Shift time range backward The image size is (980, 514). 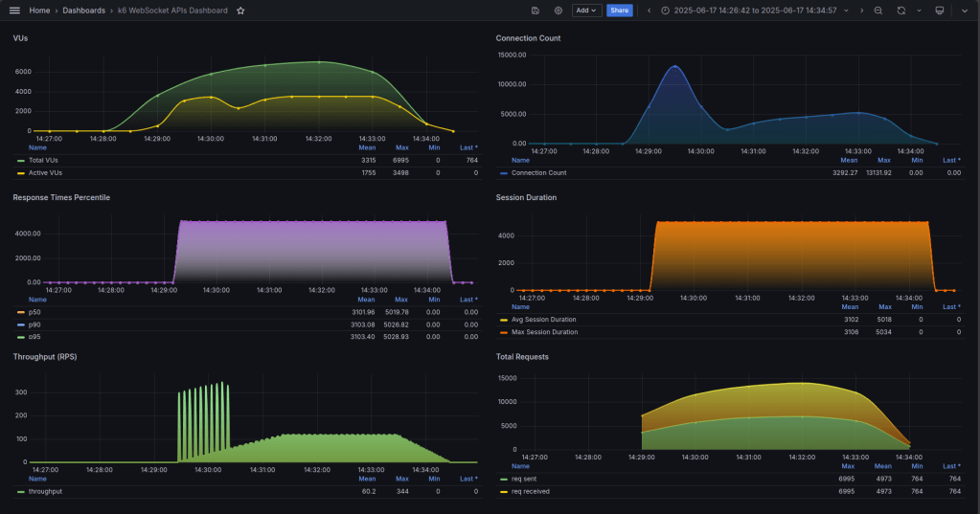(x=650, y=11)
